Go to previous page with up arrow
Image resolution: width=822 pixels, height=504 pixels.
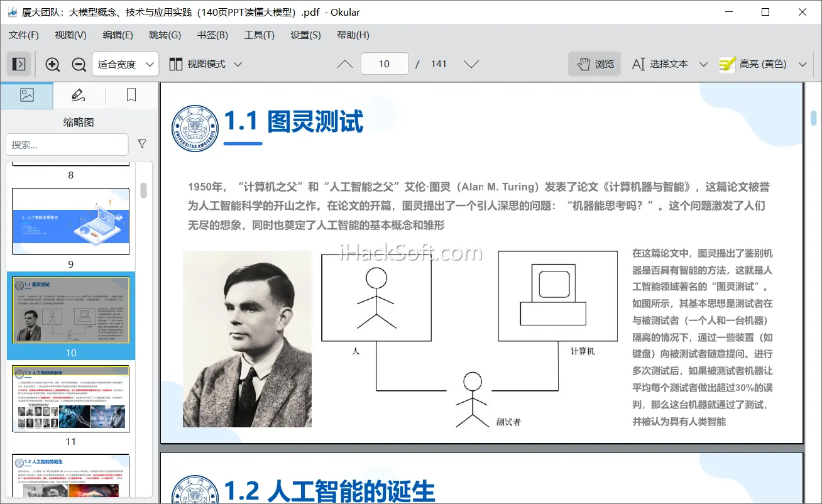coord(345,64)
